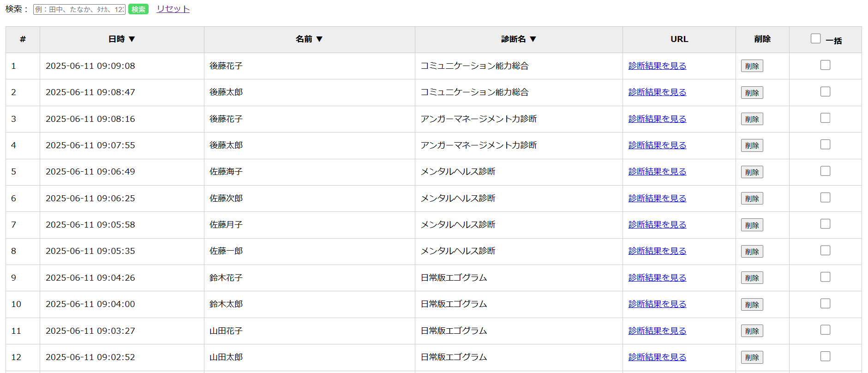This screenshot has height=373, width=868.
Task: Open 診断結果を見る for row 2
Action: click(x=657, y=92)
